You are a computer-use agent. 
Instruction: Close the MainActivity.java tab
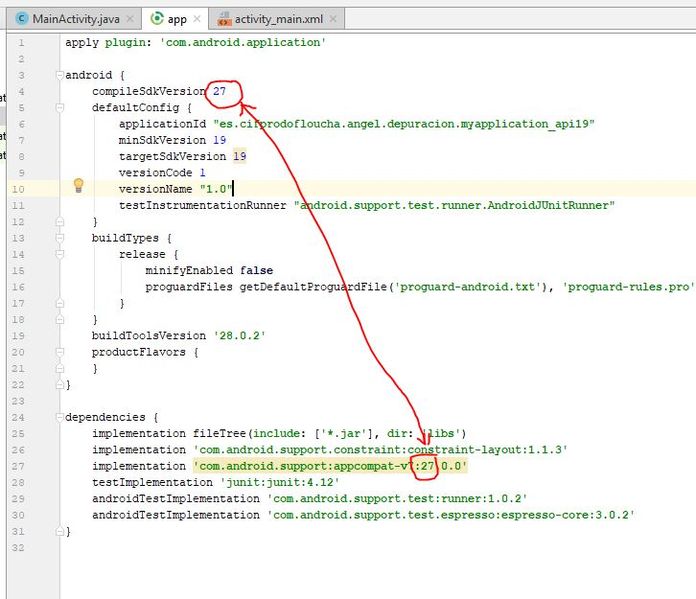tap(130, 19)
